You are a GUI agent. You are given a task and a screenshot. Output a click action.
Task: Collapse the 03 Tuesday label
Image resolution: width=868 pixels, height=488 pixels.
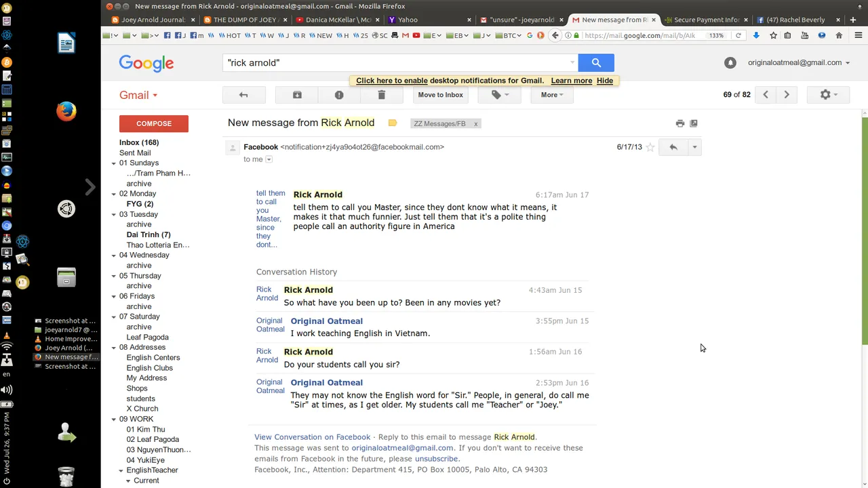[x=114, y=214]
